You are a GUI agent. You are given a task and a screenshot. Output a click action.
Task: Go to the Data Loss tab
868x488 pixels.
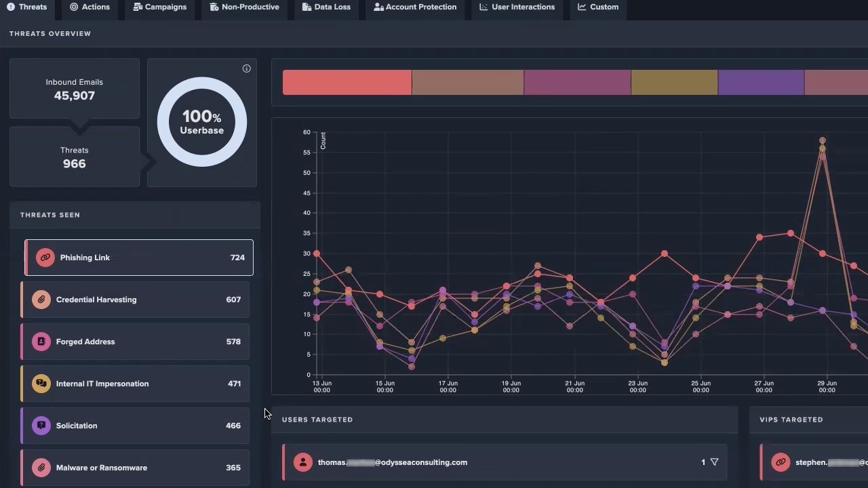tap(326, 7)
